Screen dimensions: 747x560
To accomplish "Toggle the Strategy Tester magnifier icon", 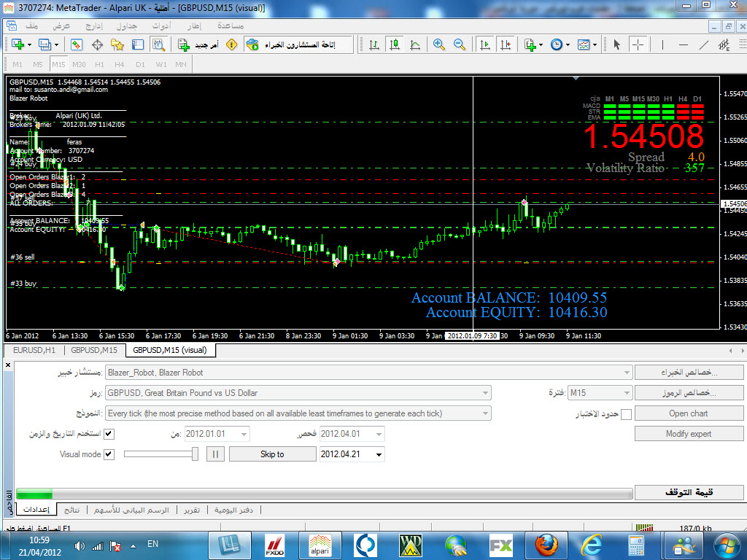I will coord(158,44).
